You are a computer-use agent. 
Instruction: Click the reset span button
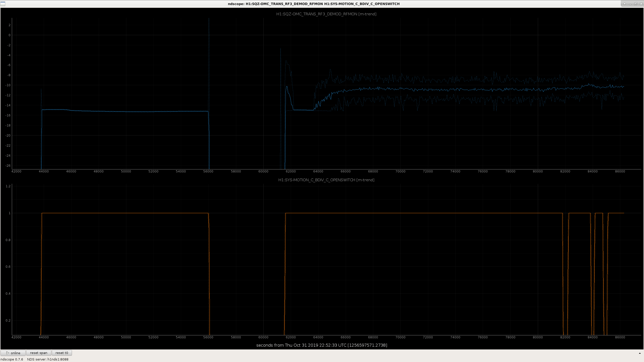39,353
